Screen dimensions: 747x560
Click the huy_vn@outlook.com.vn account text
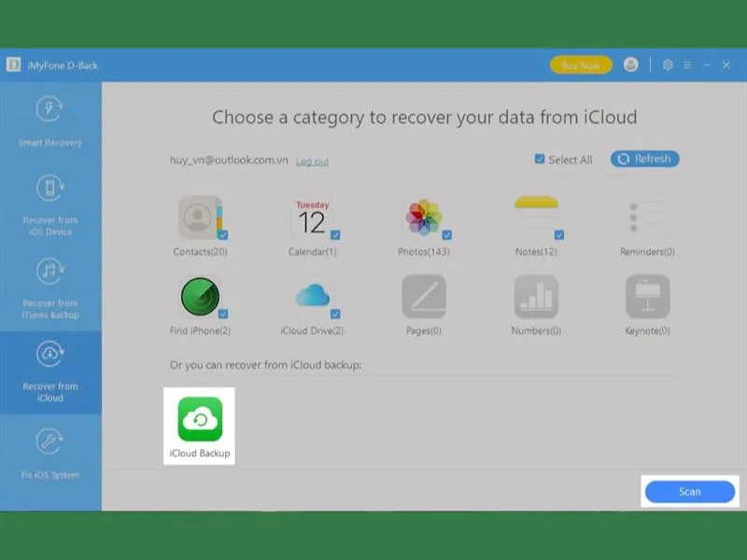(229, 160)
